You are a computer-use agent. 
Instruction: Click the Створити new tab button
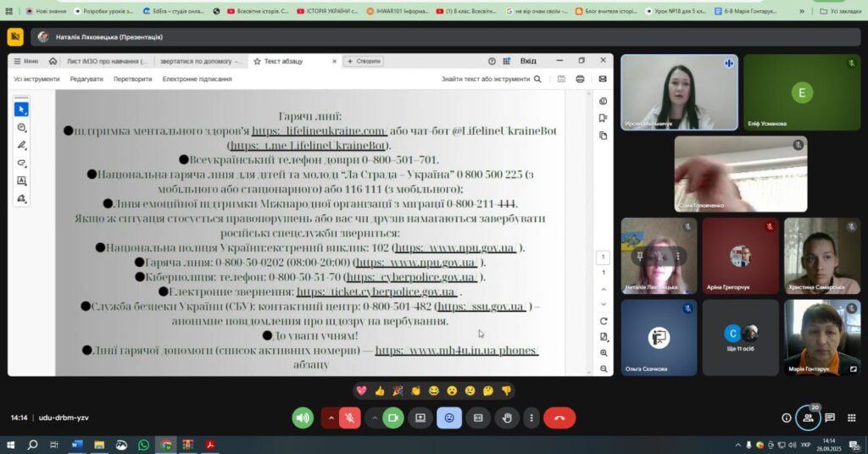click(364, 61)
